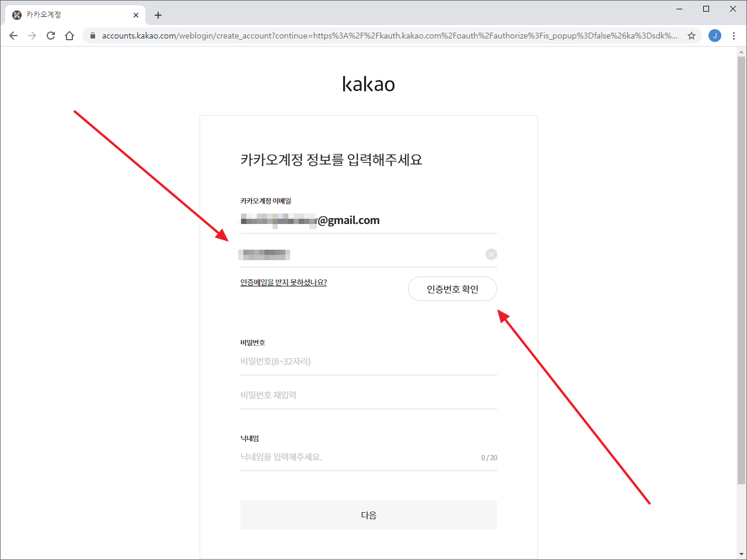Maximize the Chrome window

coord(706,9)
